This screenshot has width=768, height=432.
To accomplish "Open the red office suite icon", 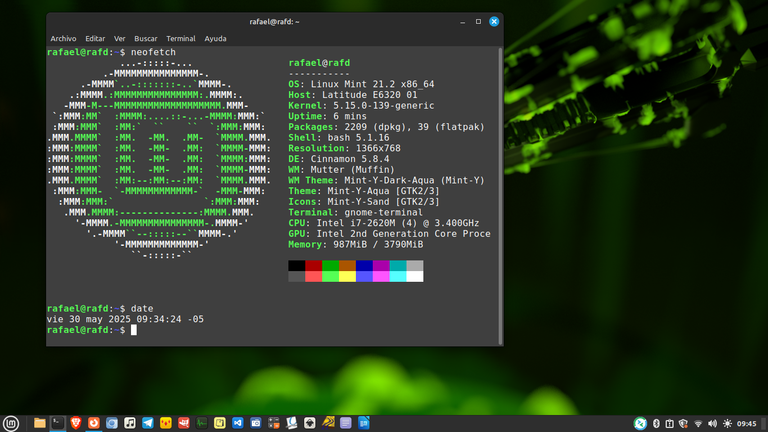I will [184, 423].
